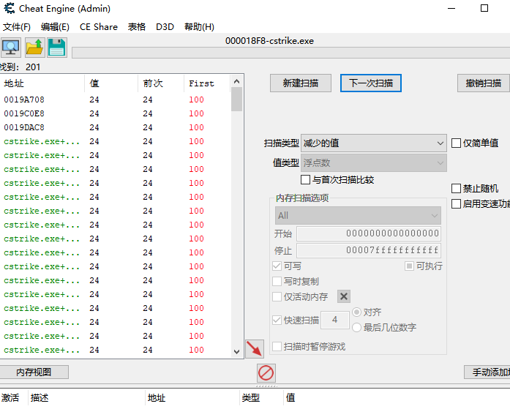Maximize the Cheat Engine window
The image size is (510, 420).
click(x=484, y=8)
